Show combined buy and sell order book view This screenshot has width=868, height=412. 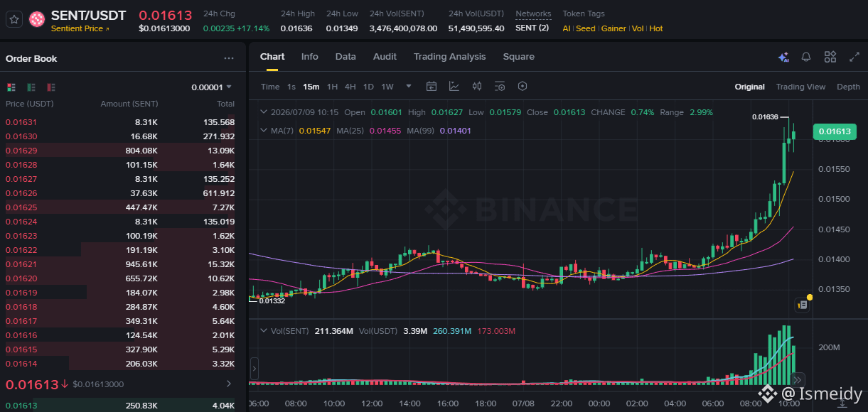pos(11,87)
